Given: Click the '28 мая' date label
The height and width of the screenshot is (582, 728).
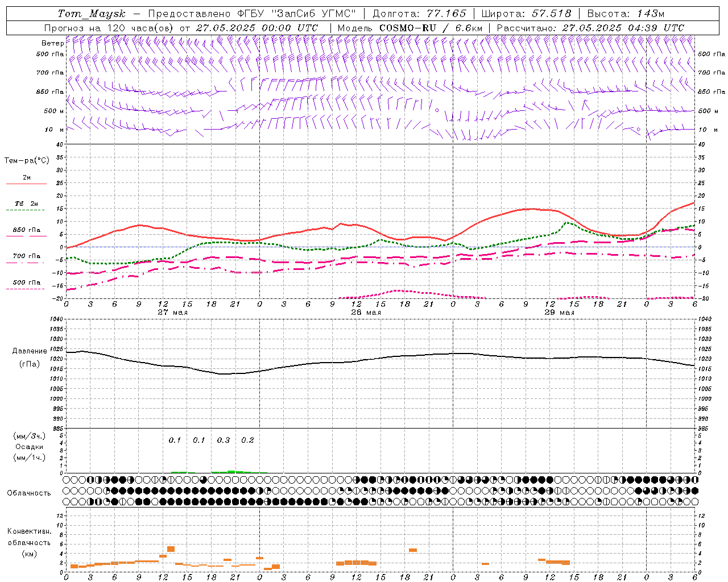Looking at the screenshot, I should coord(366,313).
